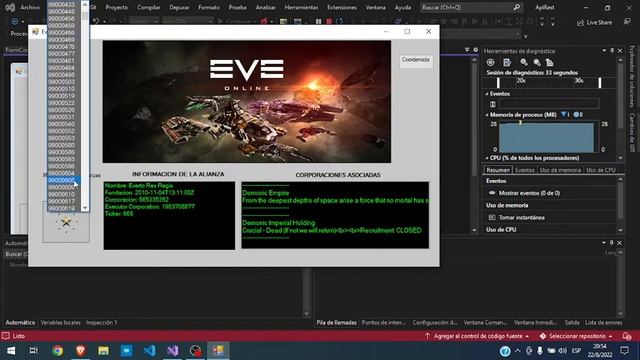640x360 pixels.
Task: Open the Proyecto menu
Action: pyautogui.click(x=116, y=7)
